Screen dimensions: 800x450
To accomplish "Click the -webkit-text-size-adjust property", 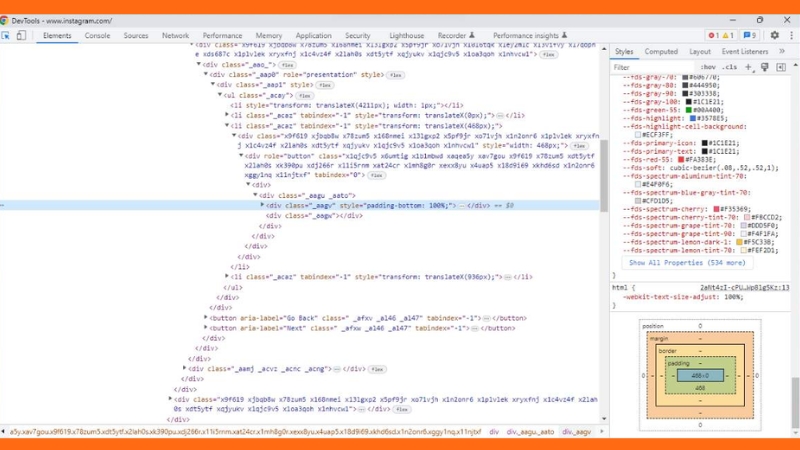I will pyautogui.click(x=668, y=297).
